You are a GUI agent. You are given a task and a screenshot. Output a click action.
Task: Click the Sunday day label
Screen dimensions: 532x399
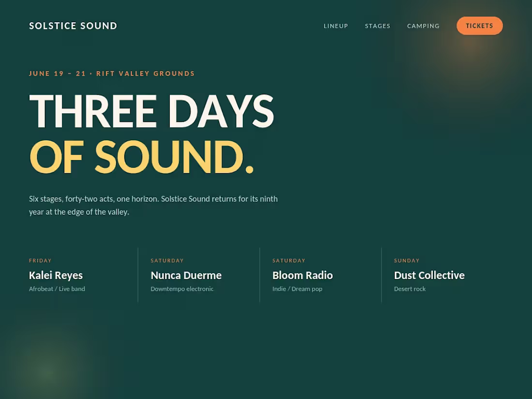[406, 261]
